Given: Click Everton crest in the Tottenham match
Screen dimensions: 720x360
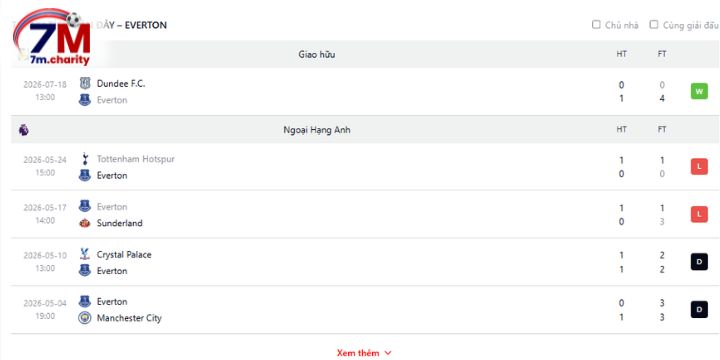Looking at the screenshot, I should 85,175.
